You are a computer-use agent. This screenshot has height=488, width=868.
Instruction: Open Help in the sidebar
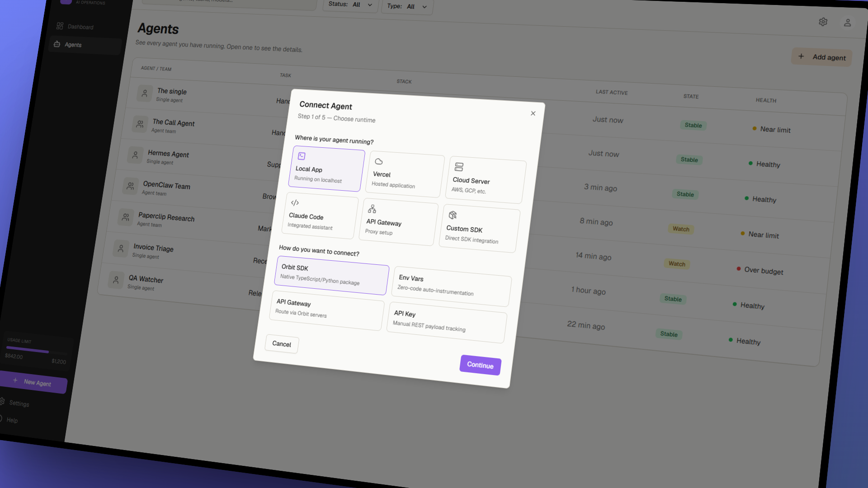[x=12, y=420]
